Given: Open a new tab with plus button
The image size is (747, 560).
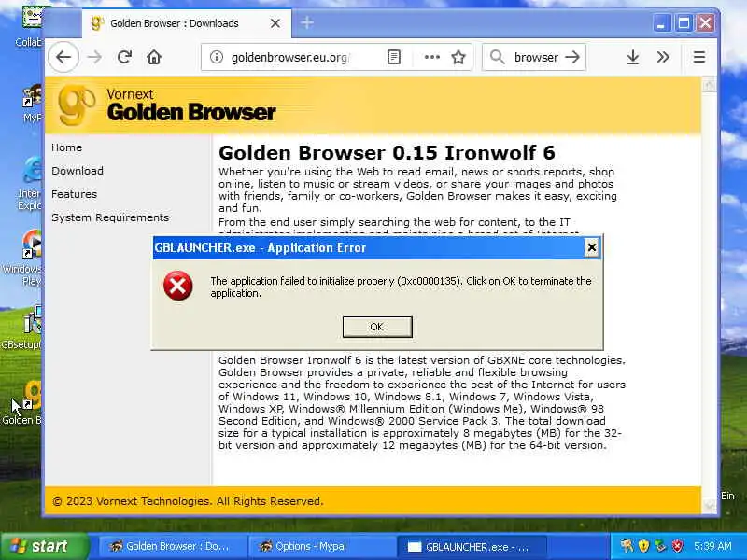Looking at the screenshot, I should click(x=307, y=22).
